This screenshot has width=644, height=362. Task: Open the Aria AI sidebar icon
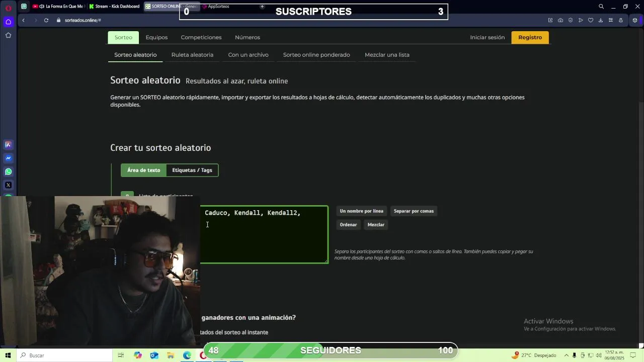(x=8, y=145)
